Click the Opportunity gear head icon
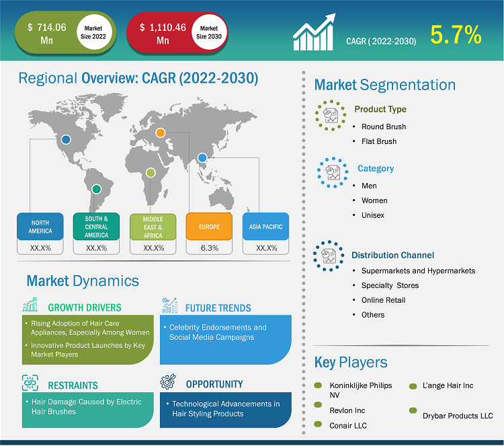 tap(169, 383)
